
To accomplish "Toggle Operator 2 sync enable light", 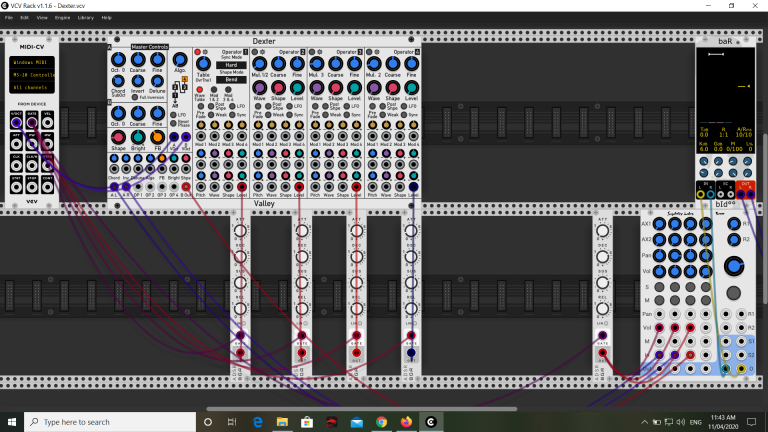I will click(x=255, y=52).
